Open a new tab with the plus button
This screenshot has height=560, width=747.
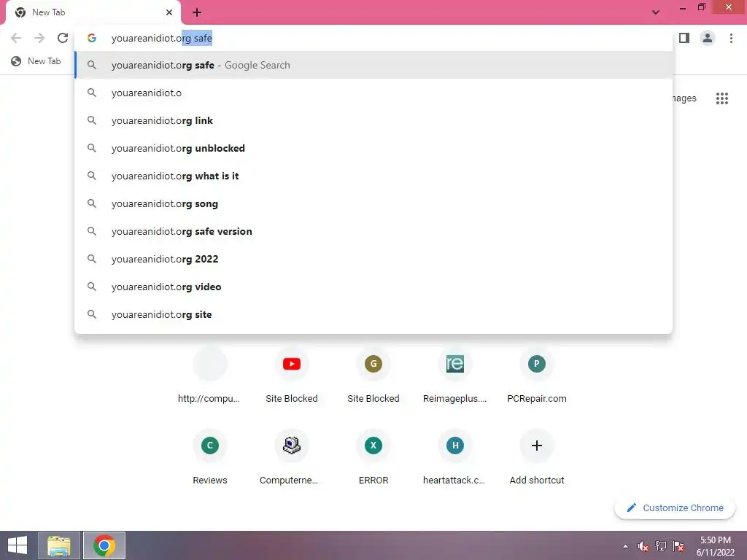point(197,12)
